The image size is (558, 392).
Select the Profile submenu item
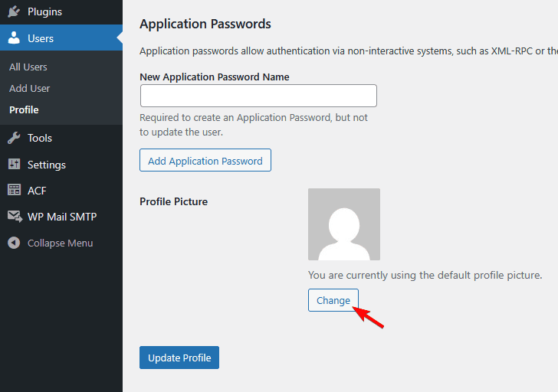click(24, 109)
